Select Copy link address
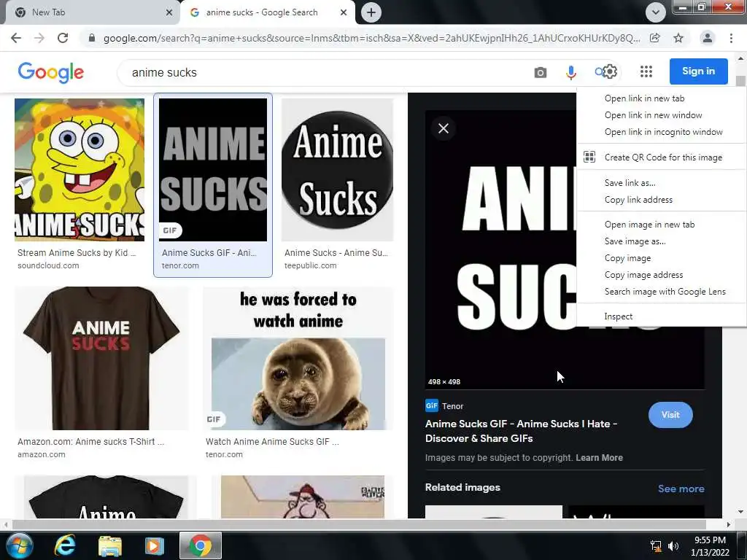747x560 pixels. coord(661,200)
